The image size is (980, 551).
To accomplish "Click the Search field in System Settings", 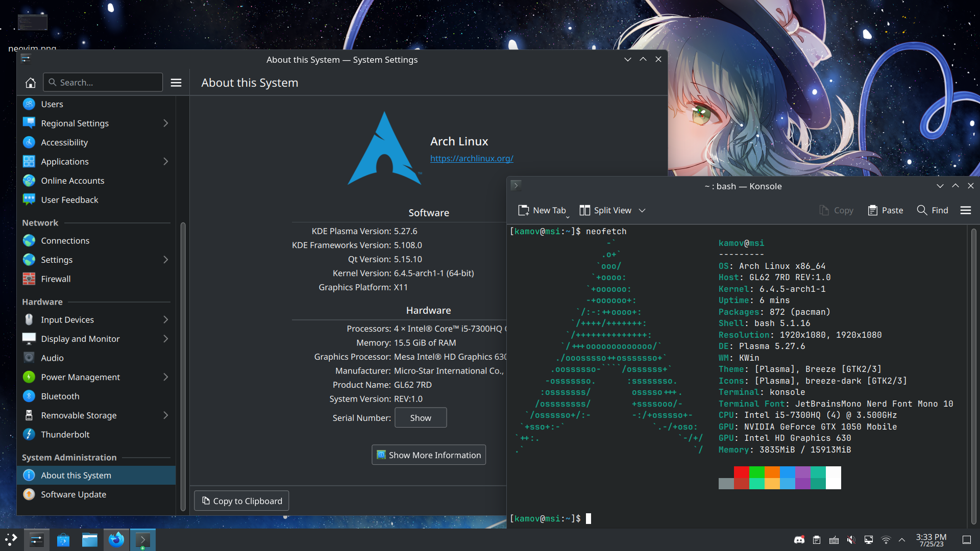I will point(103,83).
